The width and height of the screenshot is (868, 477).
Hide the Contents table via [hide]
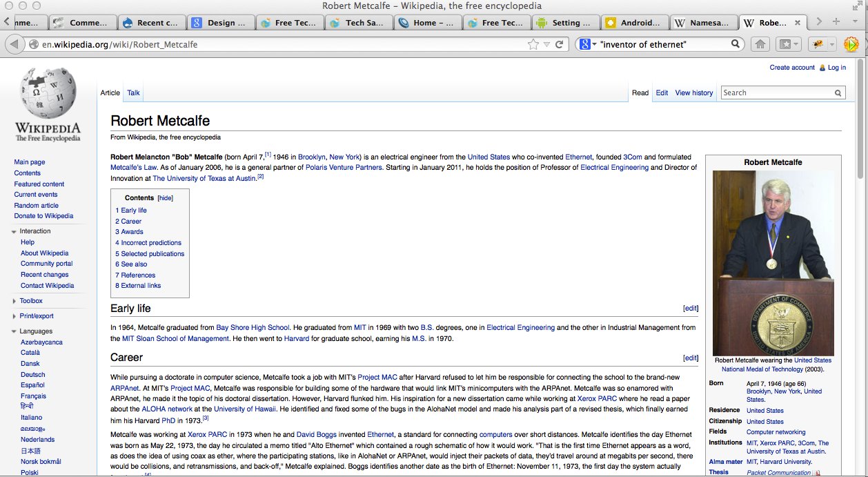click(x=166, y=198)
